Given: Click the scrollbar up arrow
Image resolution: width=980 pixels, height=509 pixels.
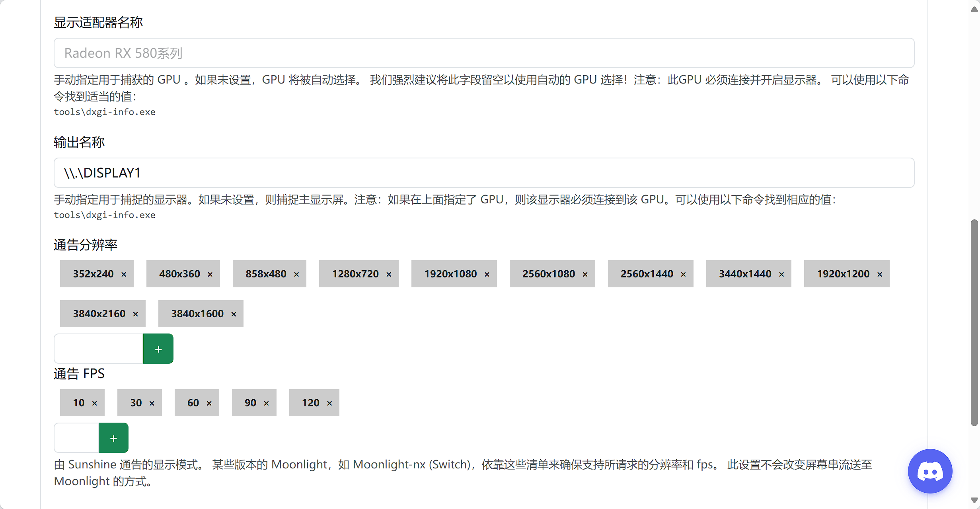Looking at the screenshot, I should click(974, 9).
